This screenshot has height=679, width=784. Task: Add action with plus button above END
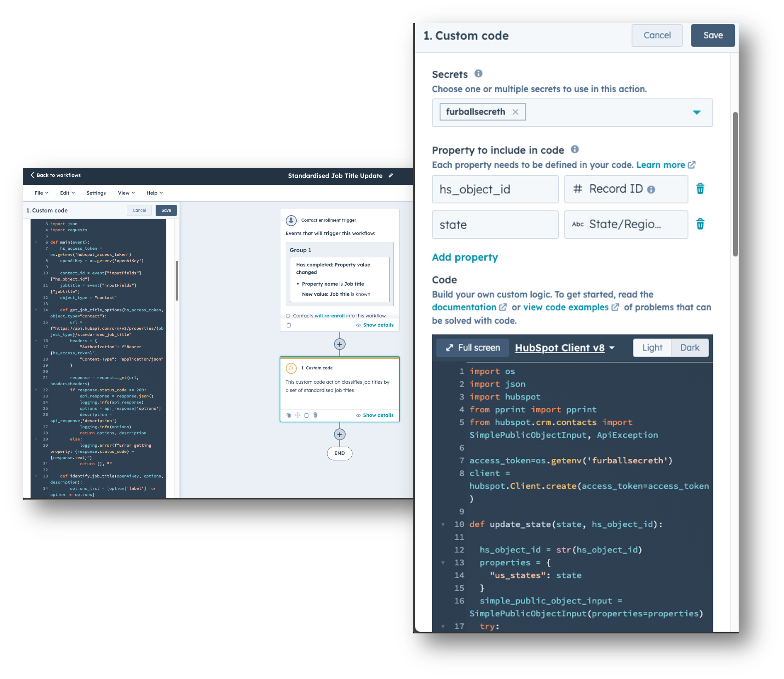(x=339, y=434)
